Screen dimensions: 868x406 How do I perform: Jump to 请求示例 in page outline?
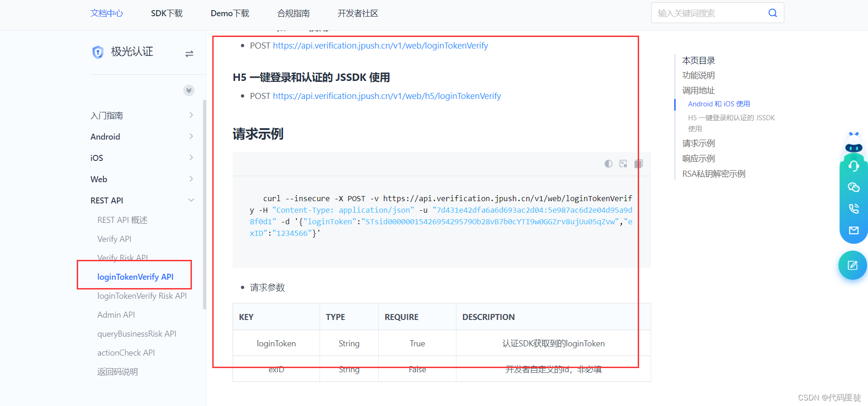(x=699, y=143)
